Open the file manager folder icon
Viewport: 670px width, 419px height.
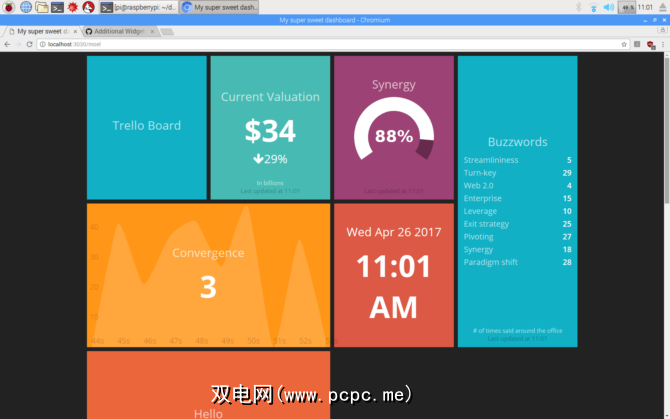tap(41, 7)
